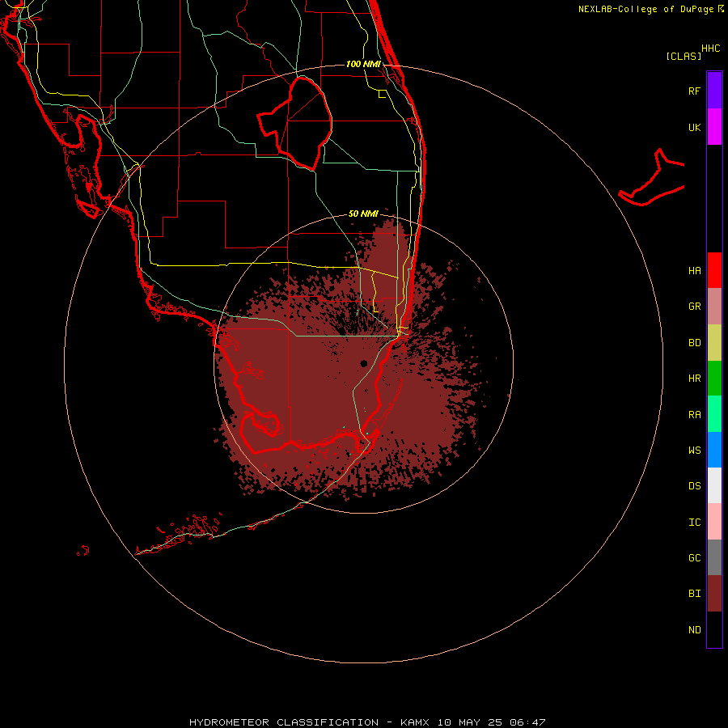Click the GC legend label

click(694, 557)
